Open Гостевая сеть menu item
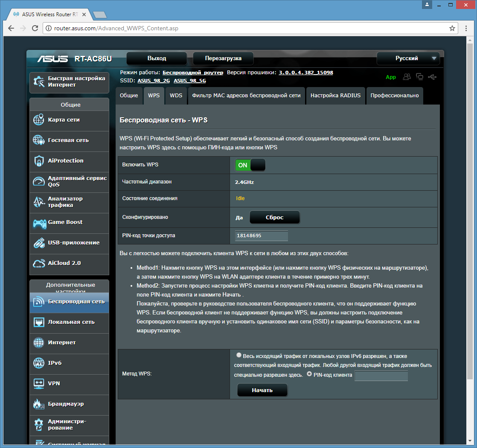 [x=70, y=140]
